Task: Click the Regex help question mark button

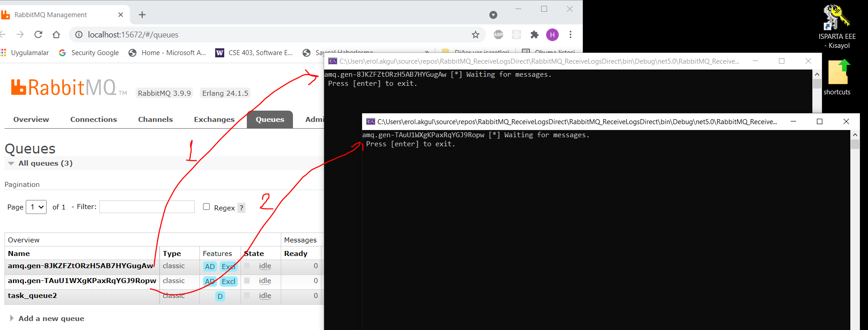Action: (241, 208)
